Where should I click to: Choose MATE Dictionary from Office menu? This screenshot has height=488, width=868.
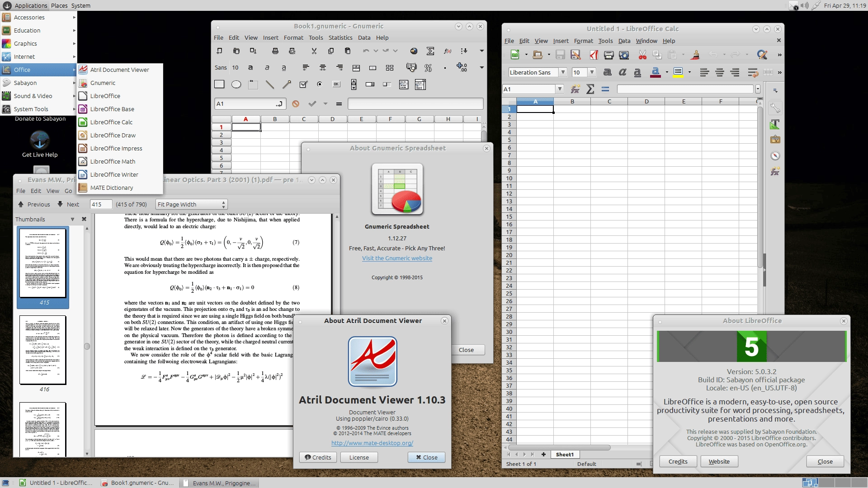tap(111, 188)
